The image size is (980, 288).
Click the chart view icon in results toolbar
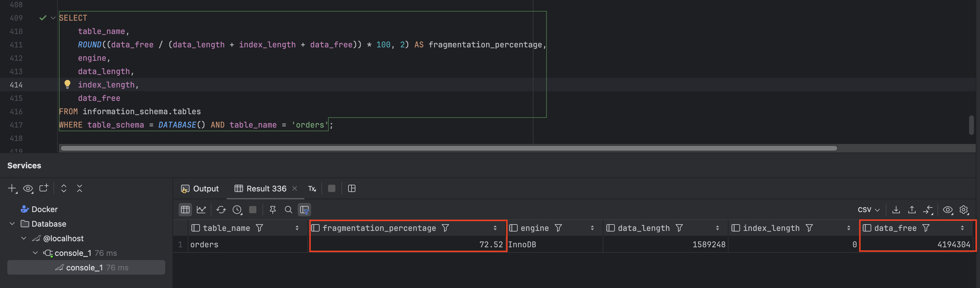click(201, 210)
